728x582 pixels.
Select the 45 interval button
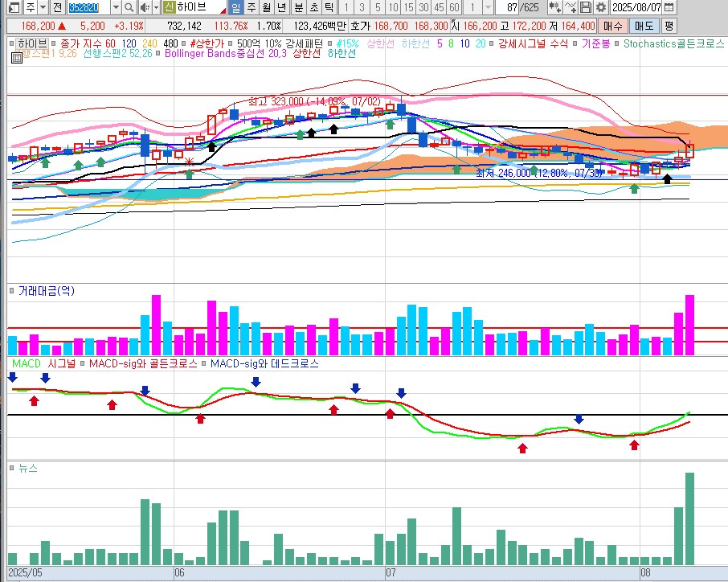[439, 7]
